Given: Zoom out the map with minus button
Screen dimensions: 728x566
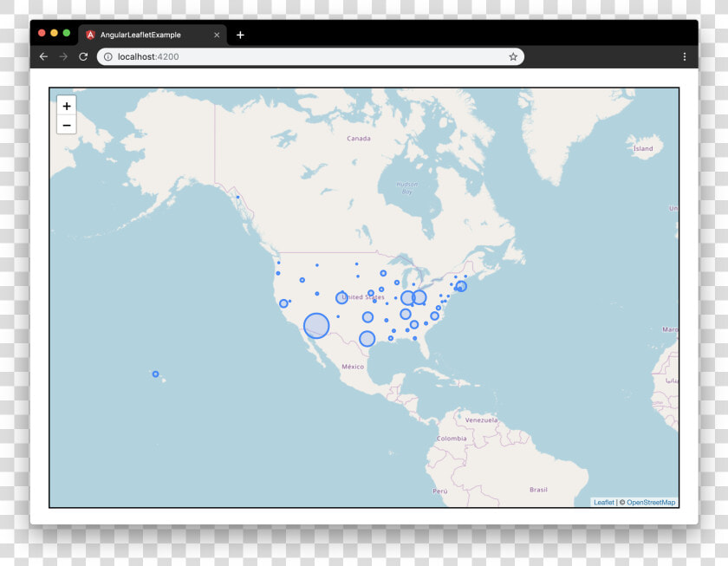Looking at the screenshot, I should (x=67, y=125).
